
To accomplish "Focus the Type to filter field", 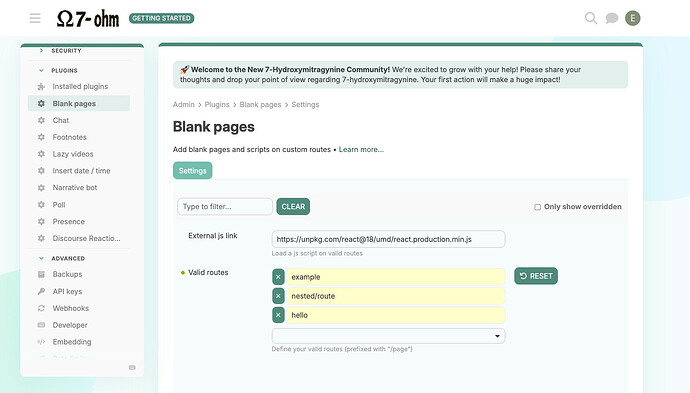I will (225, 206).
